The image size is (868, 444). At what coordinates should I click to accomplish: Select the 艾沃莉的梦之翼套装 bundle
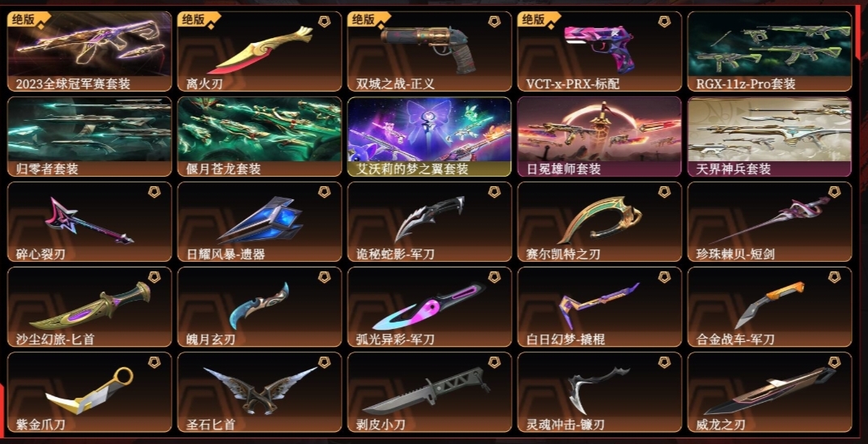click(x=430, y=137)
